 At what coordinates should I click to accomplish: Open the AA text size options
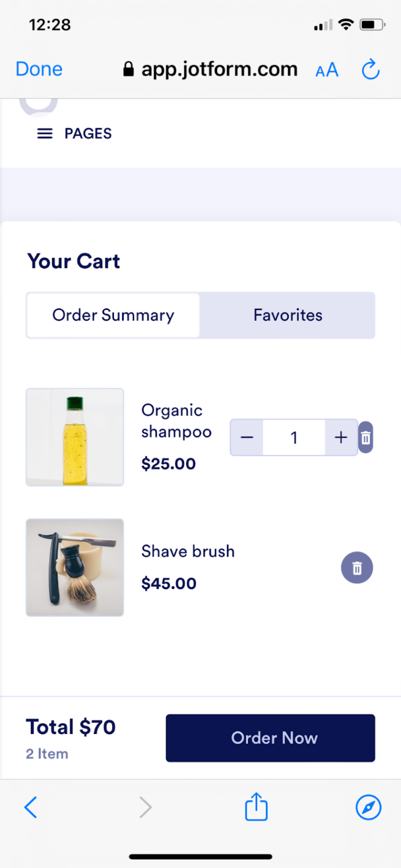pos(327,70)
